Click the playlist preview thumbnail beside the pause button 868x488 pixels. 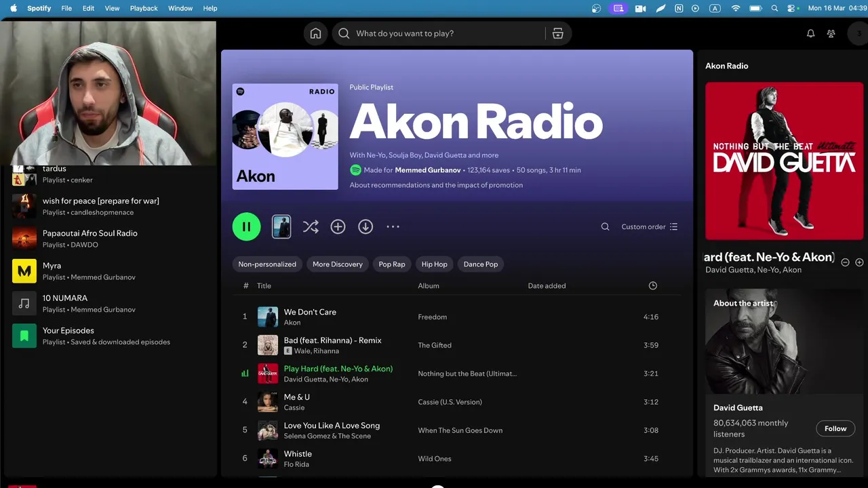click(x=281, y=227)
